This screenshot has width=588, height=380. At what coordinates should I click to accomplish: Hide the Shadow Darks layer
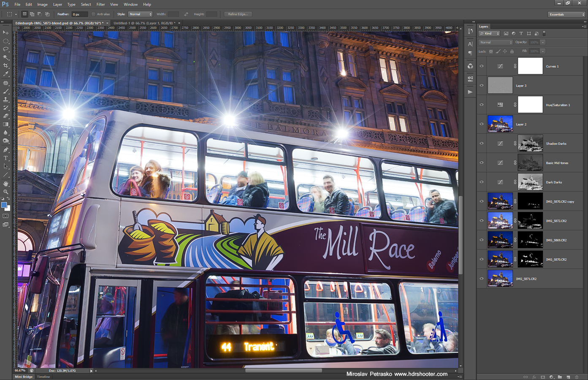click(481, 143)
